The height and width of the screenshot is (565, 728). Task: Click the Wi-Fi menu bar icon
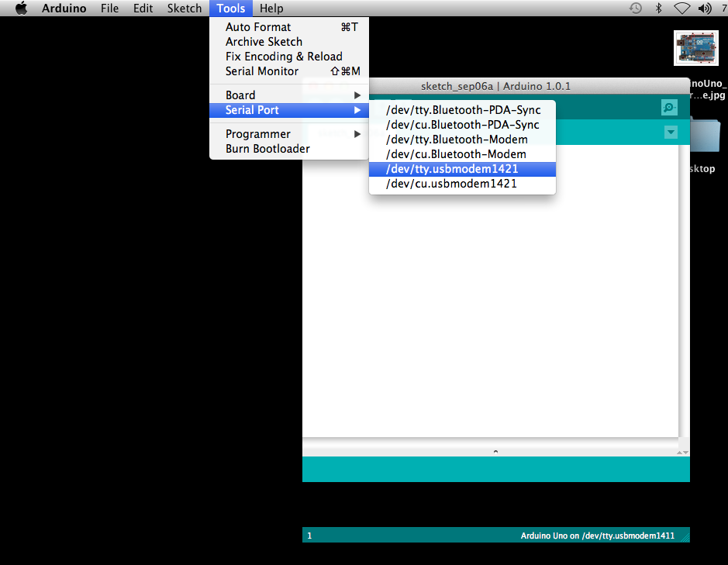tap(681, 9)
